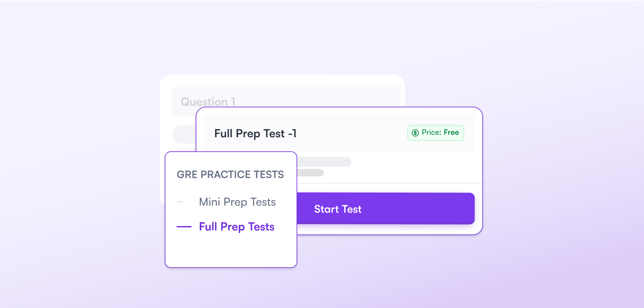
Task: Click the Price: Free badge
Action: (436, 133)
